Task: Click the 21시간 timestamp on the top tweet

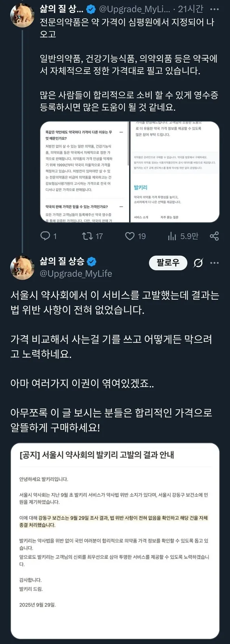Action: 190,9
